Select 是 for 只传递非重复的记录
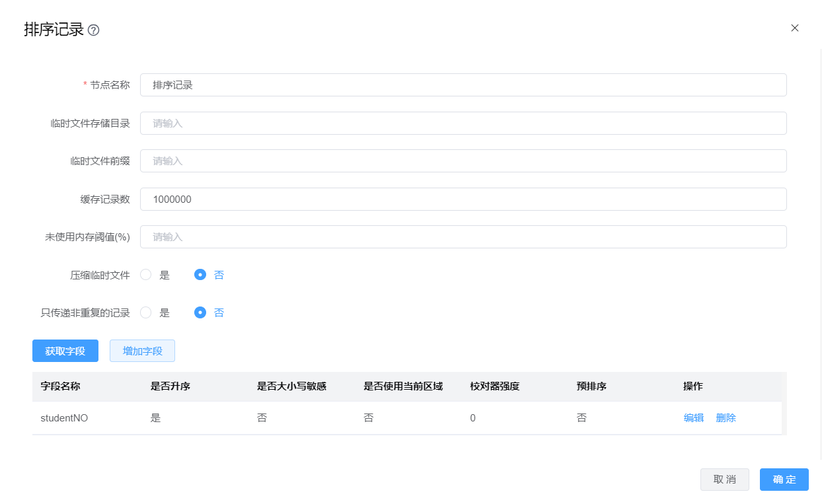Screen dimensions: 822x504 (146, 312)
